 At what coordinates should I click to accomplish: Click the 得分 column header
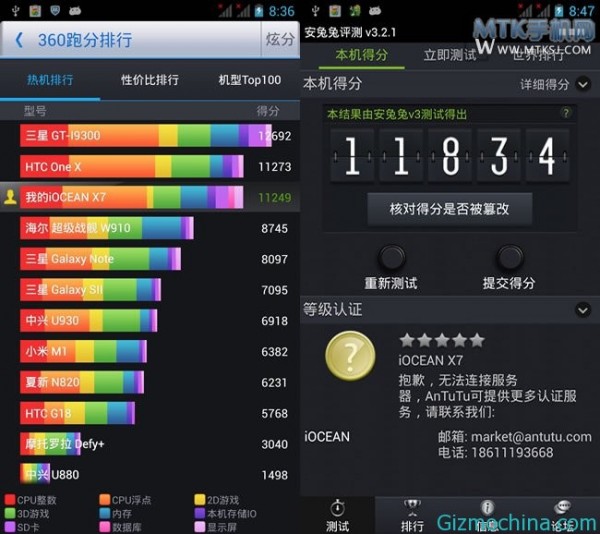click(268, 111)
